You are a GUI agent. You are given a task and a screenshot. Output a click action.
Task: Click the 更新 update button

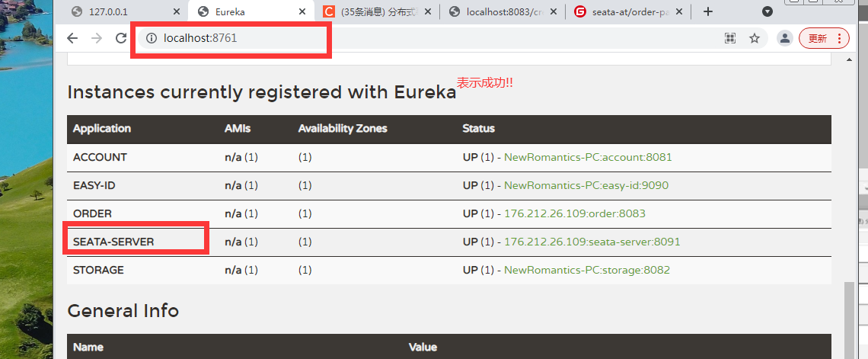click(x=824, y=38)
